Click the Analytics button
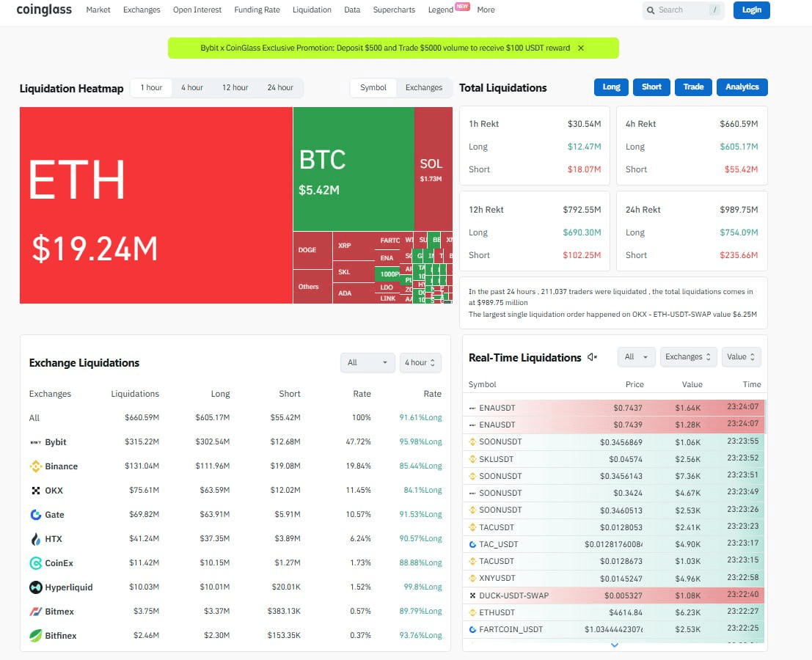The width and height of the screenshot is (812, 660). 742,87
